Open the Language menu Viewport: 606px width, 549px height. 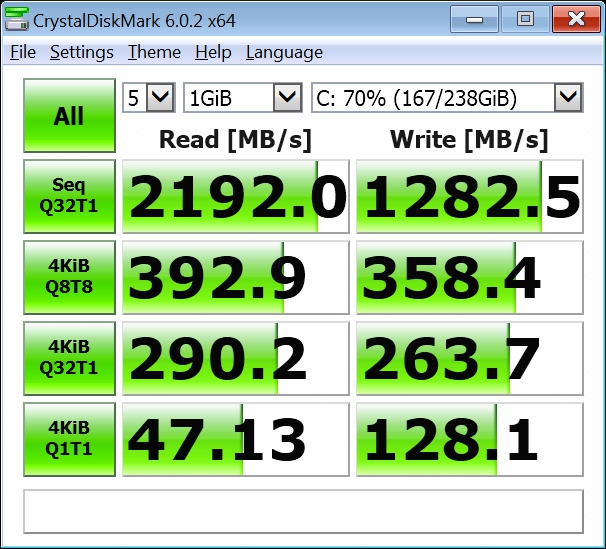point(284,53)
